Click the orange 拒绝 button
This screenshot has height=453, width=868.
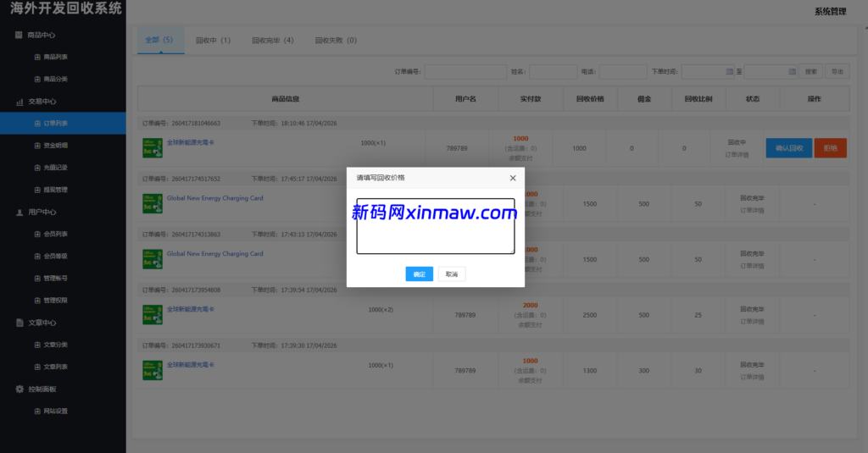[831, 148]
